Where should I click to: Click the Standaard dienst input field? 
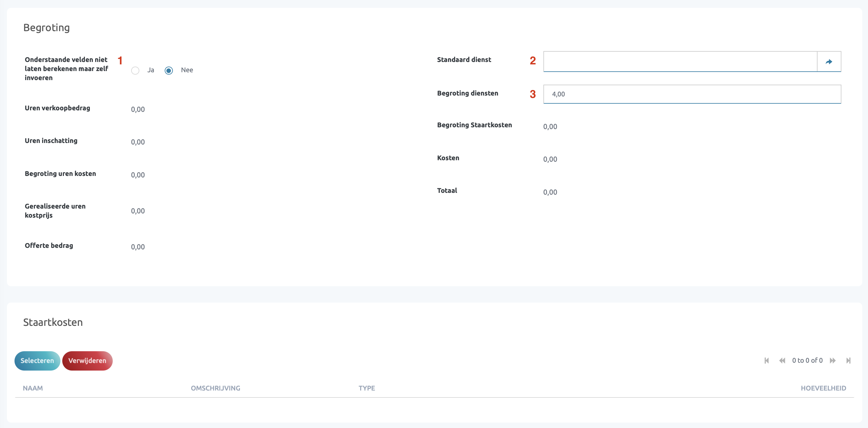click(x=680, y=62)
